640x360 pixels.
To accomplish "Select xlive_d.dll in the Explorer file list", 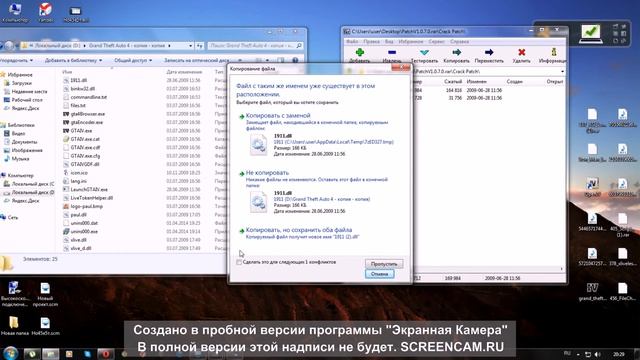I will [x=81, y=248].
